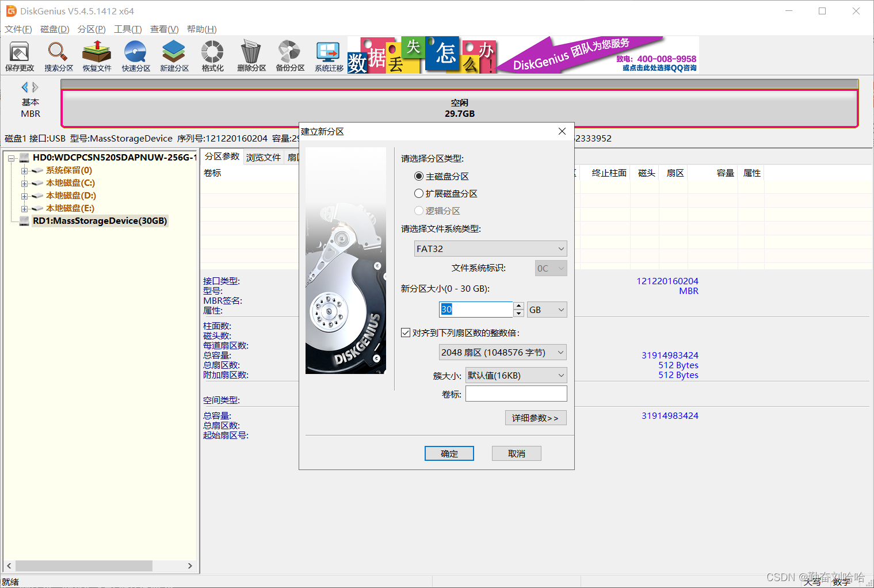
Task: Select RD1:MassStorageDevice(30GB) in disk tree
Action: coord(100,221)
